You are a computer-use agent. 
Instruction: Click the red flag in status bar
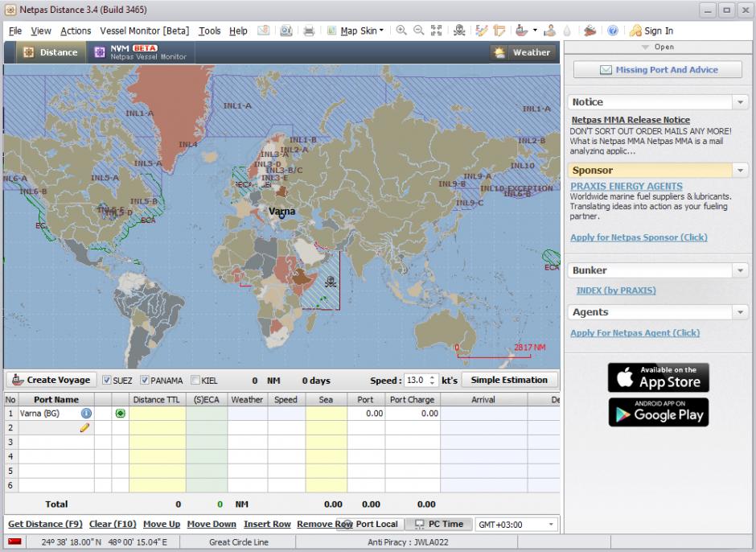click(x=14, y=542)
